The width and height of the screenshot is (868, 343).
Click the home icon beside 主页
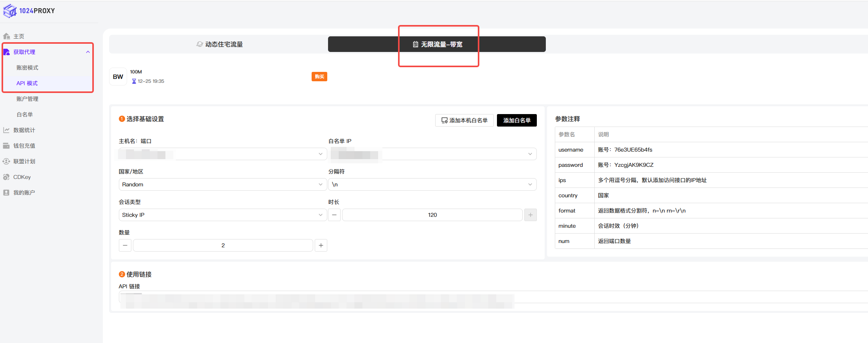pyautogui.click(x=7, y=36)
